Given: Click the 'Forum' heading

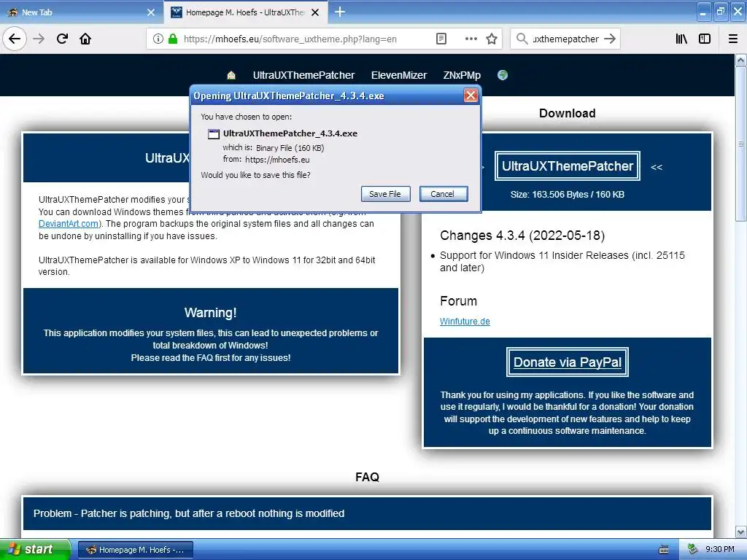Looking at the screenshot, I should tap(458, 301).
